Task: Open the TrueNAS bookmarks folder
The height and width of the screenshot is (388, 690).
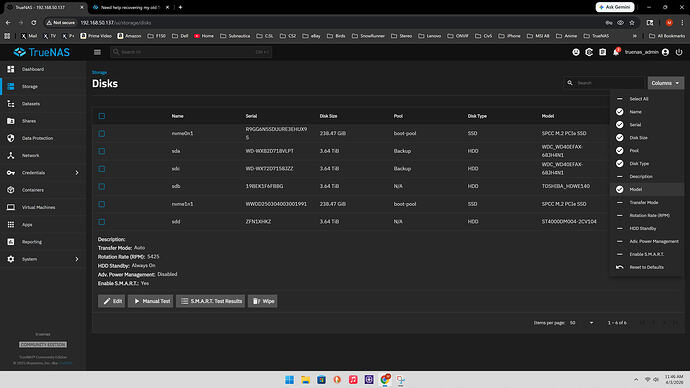Action: pos(596,36)
